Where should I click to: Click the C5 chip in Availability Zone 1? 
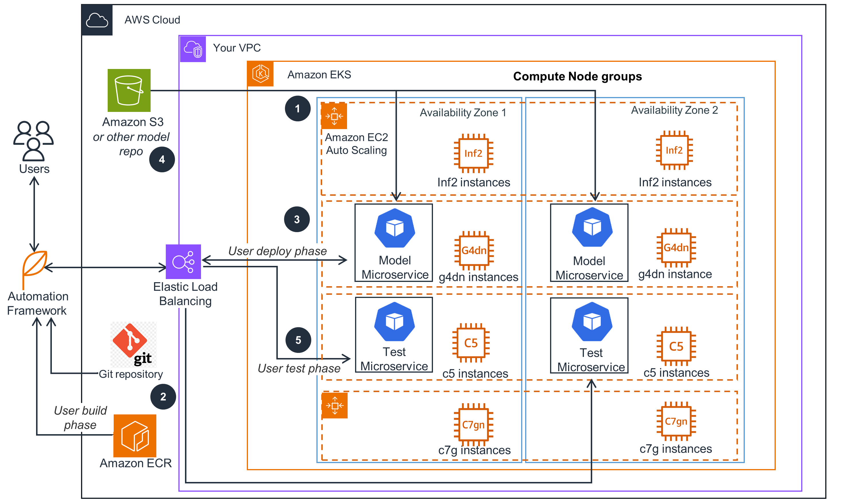(x=471, y=343)
